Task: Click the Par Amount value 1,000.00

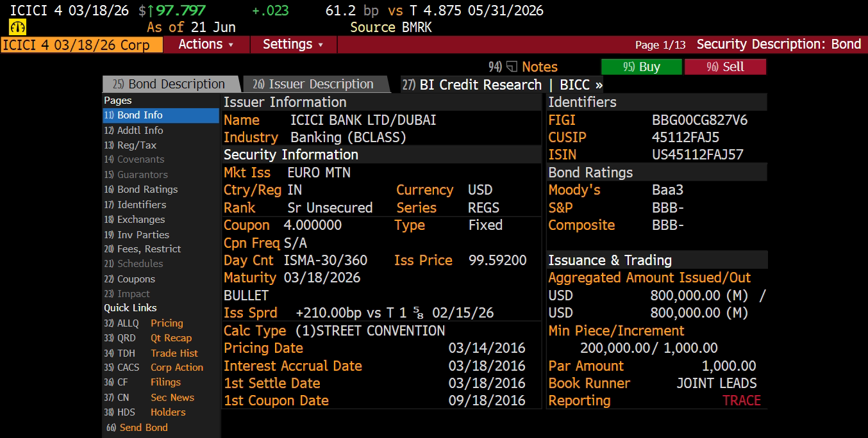Action: tap(729, 366)
